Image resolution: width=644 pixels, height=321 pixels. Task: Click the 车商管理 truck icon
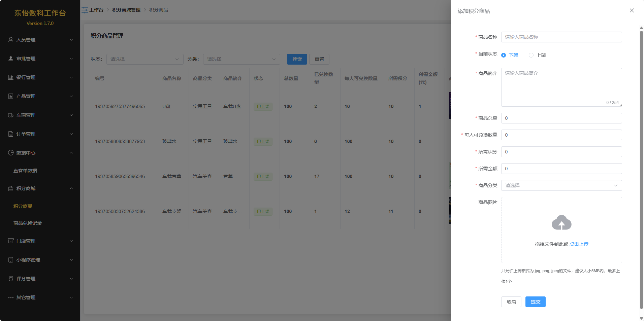point(11,115)
